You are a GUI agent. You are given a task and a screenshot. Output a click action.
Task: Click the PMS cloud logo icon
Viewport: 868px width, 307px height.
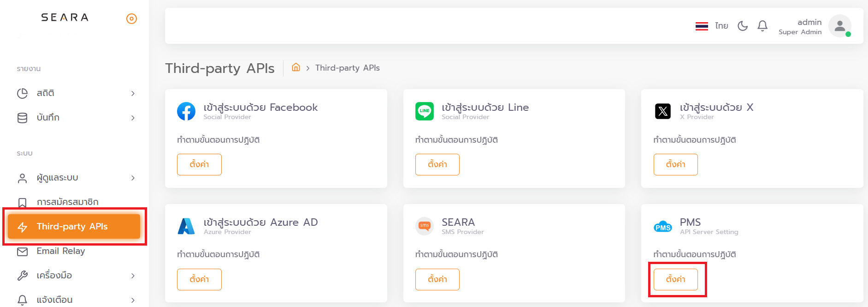(x=662, y=227)
